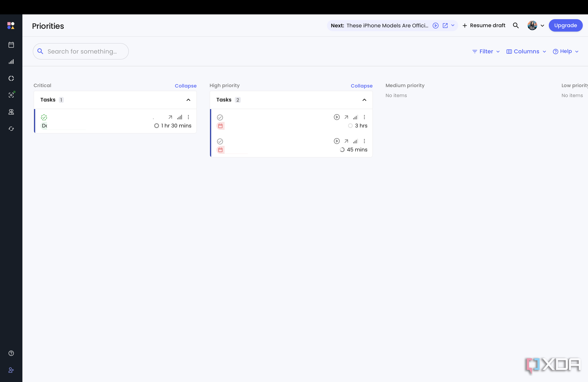Open the team members icon in sidebar
This screenshot has width=588, height=382.
coord(11,112)
